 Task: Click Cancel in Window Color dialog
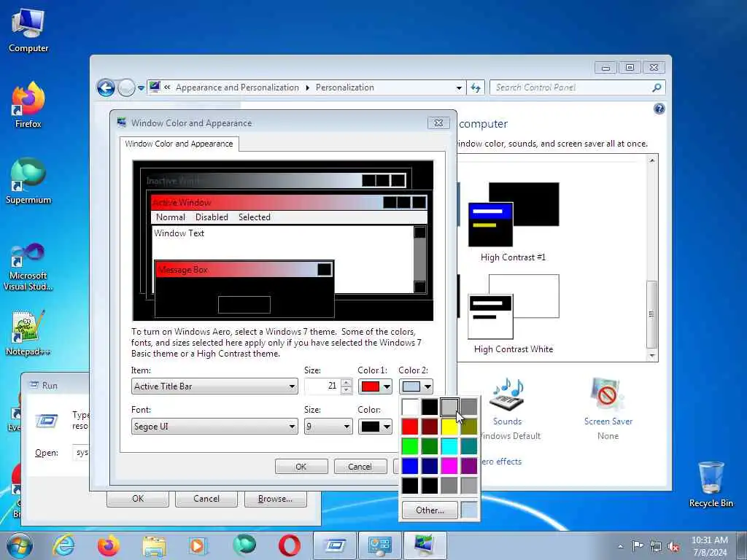tap(360, 467)
